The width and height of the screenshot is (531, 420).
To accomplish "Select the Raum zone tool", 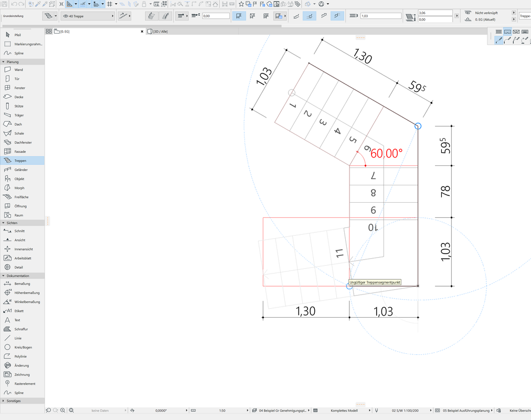I will pos(23,215).
